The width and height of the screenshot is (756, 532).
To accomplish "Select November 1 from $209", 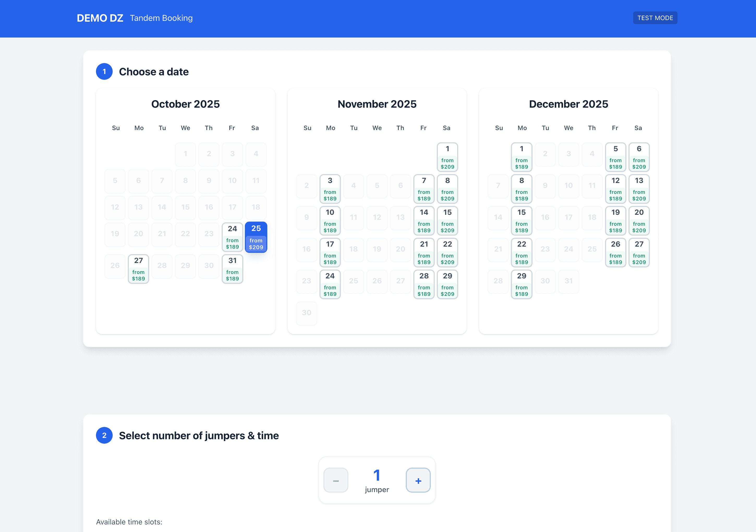I will pyautogui.click(x=447, y=157).
